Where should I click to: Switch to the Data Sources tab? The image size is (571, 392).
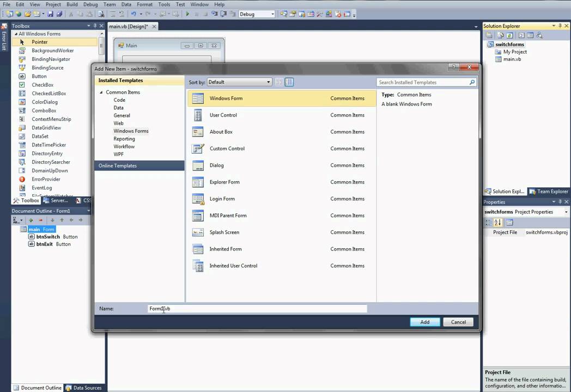pos(84,388)
